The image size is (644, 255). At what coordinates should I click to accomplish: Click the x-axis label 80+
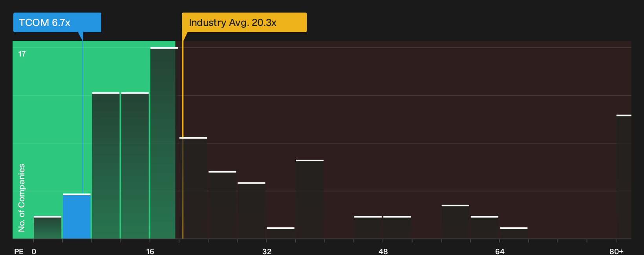pos(617,251)
